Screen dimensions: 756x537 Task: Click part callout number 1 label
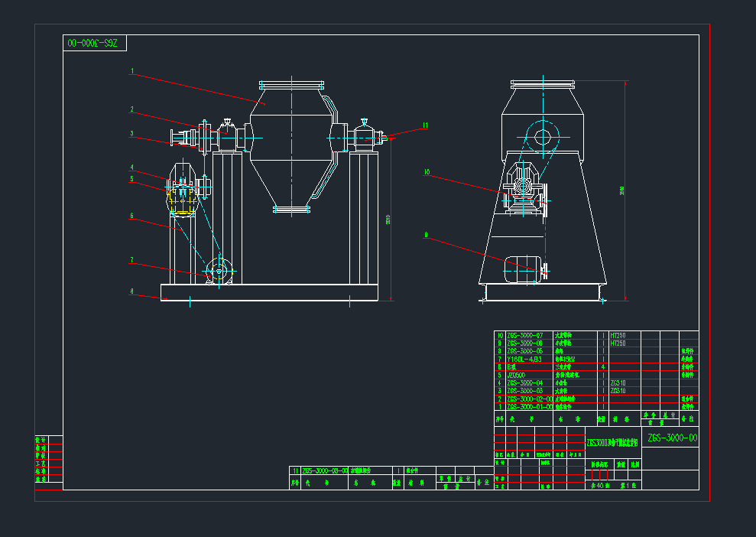(x=131, y=72)
